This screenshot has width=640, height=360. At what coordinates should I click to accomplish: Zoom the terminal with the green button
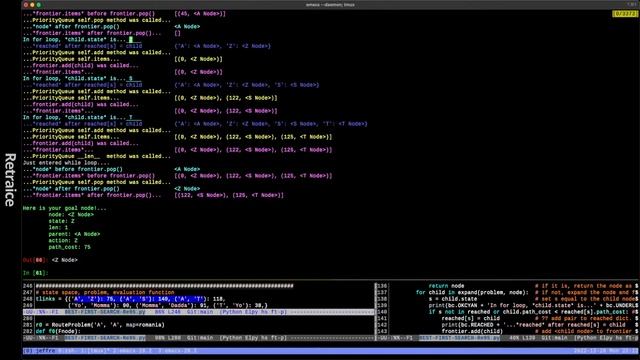coord(39,5)
